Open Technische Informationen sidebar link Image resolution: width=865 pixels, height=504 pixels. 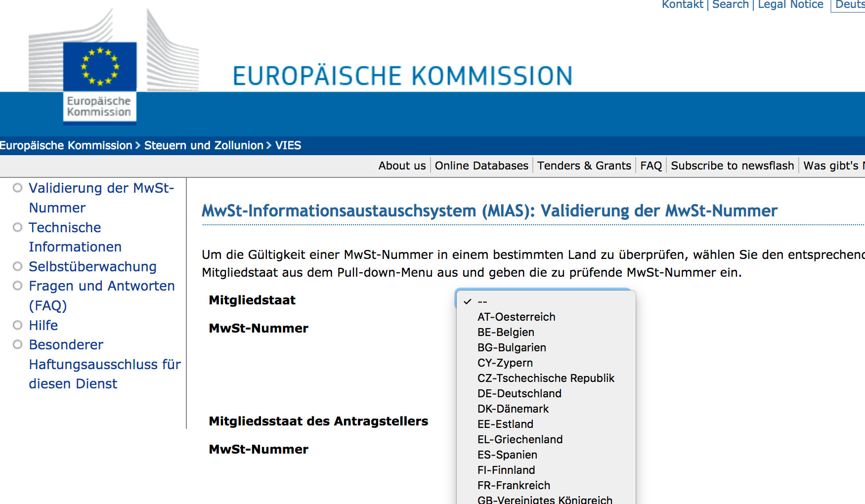coord(75,237)
